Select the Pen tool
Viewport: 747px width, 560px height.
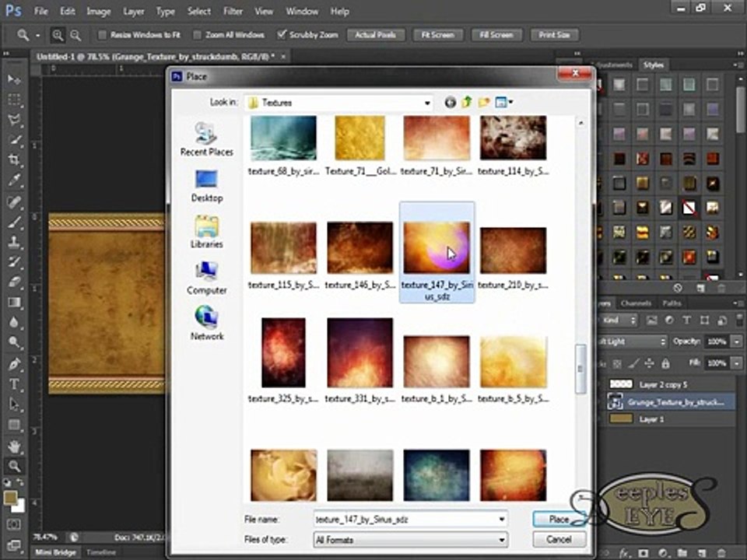click(14, 364)
